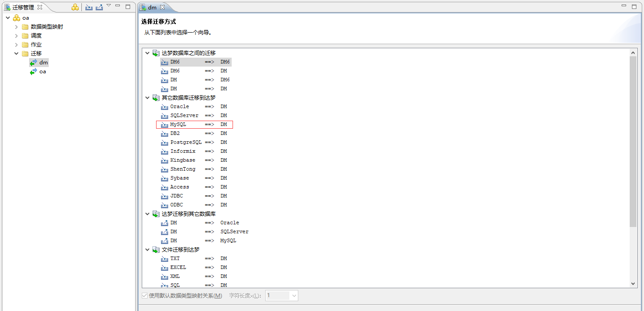Toggle the 使用默认数据类型映射关系 checkbox
The height and width of the screenshot is (311, 644).
point(144,295)
